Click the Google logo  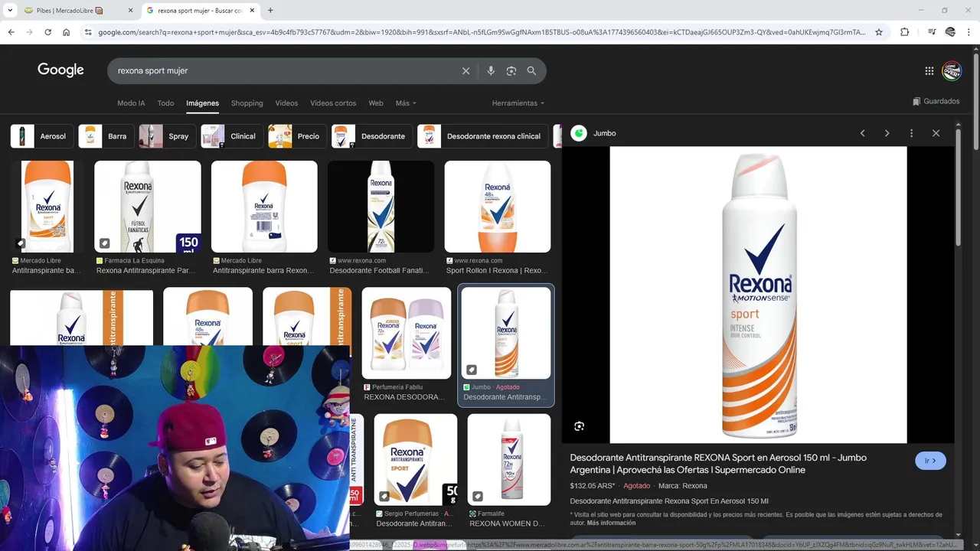60,70
